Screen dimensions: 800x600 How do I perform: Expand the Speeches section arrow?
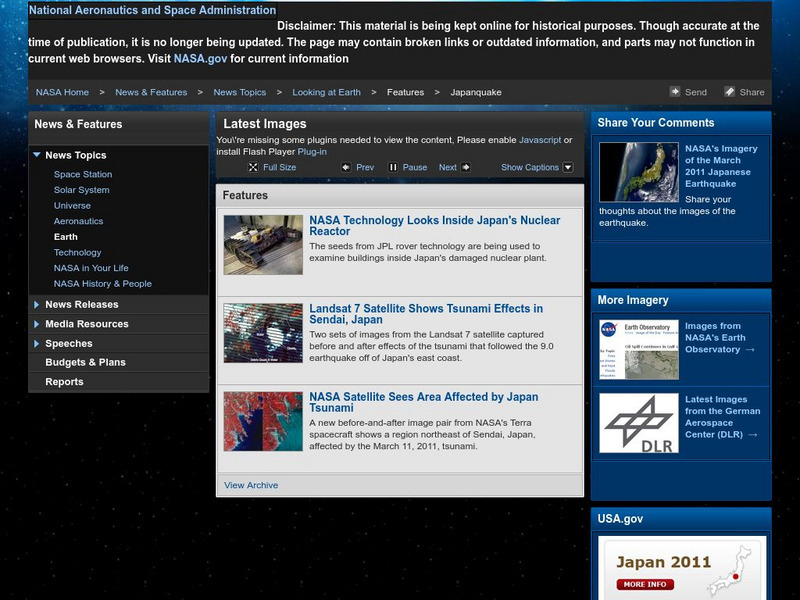click(36, 344)
